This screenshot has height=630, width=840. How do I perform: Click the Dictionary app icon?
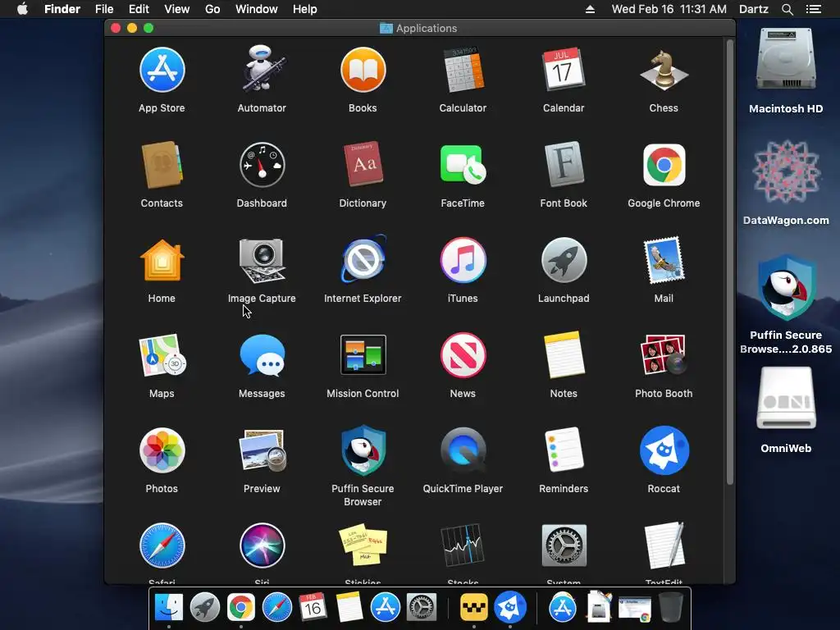click(363, 164)
